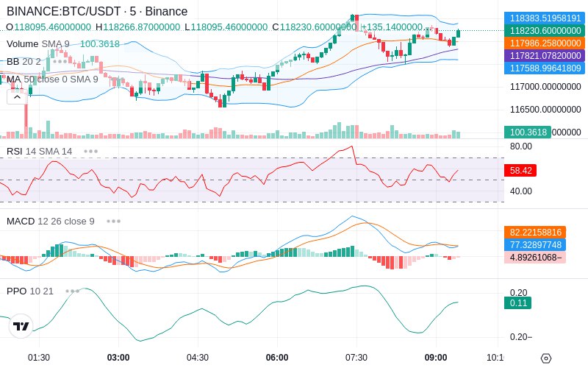Open more options for MACD indicator
The height and width of the screenshot is (368, 588).
(x=113, y=222)
